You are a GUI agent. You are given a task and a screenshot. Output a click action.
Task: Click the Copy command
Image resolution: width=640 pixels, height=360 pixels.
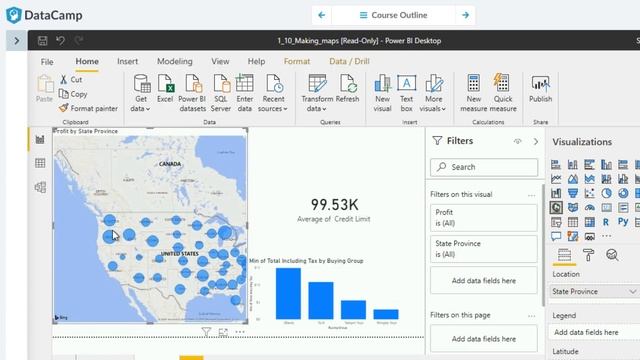[x=73, y=94]
